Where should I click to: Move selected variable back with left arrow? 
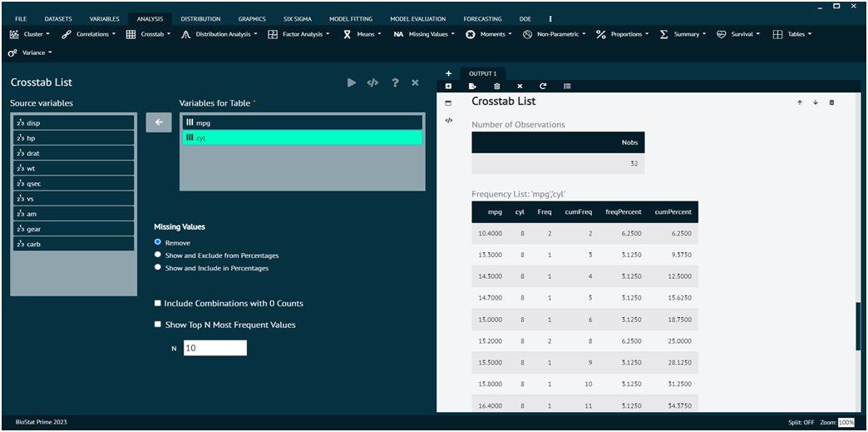tap(159, 122)
